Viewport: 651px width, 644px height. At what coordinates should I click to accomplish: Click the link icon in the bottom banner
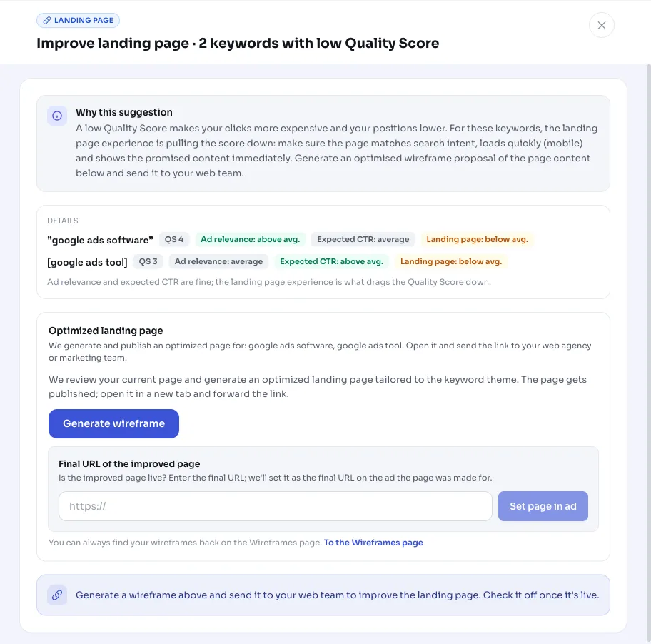pyautogui.click(x=57, y=595)
